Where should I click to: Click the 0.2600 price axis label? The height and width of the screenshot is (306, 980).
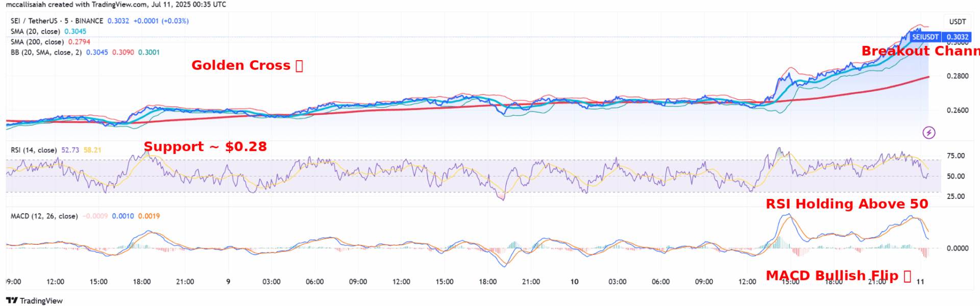tap(958, 110)
